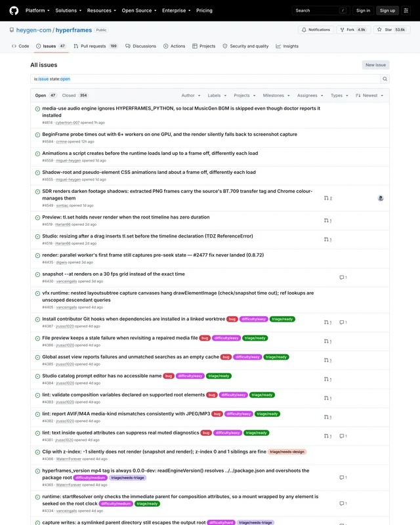Click triage/needs-design label on z-index issue

(287, 451)
